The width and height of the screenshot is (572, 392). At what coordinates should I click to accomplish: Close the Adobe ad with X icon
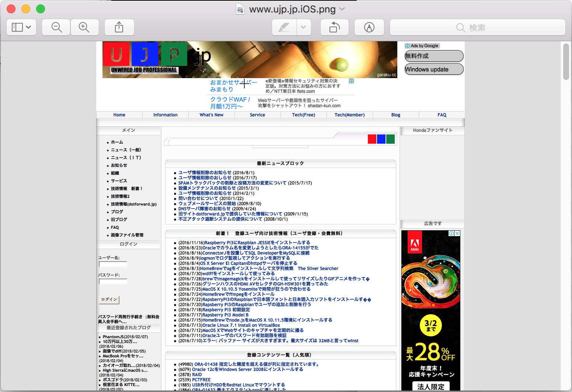[x=457, y=233]
